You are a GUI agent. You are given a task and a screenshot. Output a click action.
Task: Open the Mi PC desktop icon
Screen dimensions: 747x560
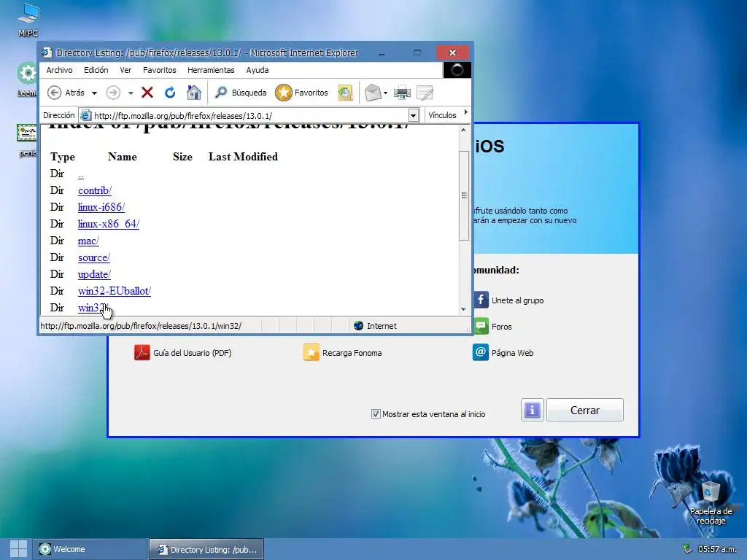[x=28, y=20]
